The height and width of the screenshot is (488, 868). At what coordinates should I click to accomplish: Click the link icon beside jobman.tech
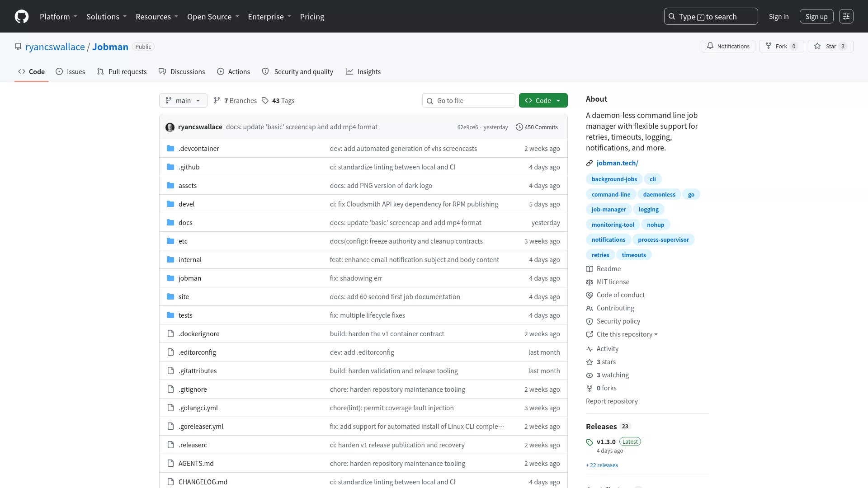click(x=590, y=164)
